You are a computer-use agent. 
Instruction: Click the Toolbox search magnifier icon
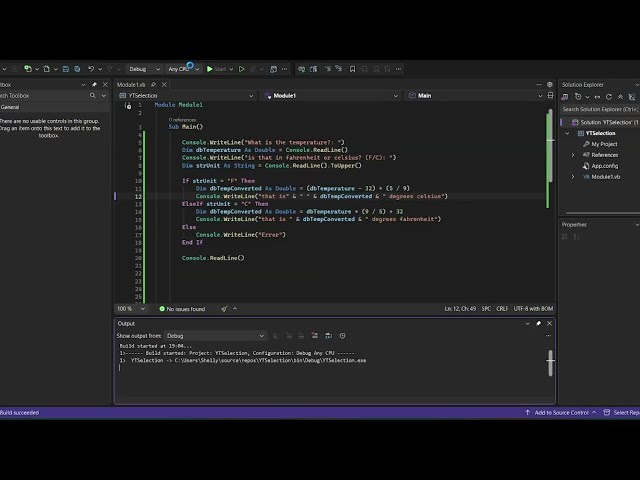[x=93, y=96]
